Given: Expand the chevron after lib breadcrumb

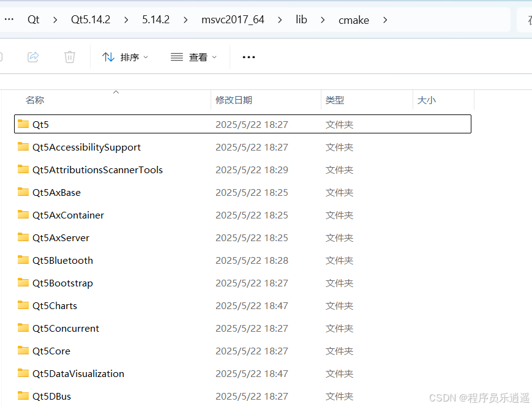Looking at the screenshot, I should (x=323, y=20).
